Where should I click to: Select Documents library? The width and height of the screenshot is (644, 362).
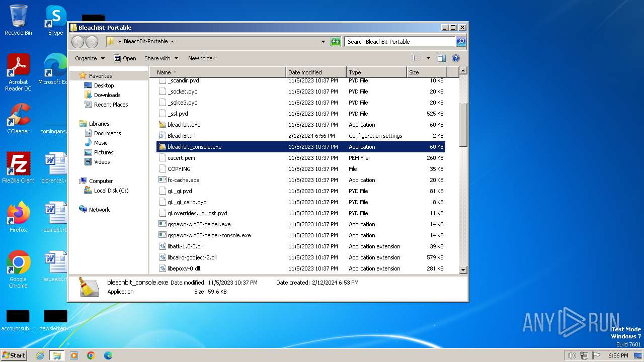107,133
